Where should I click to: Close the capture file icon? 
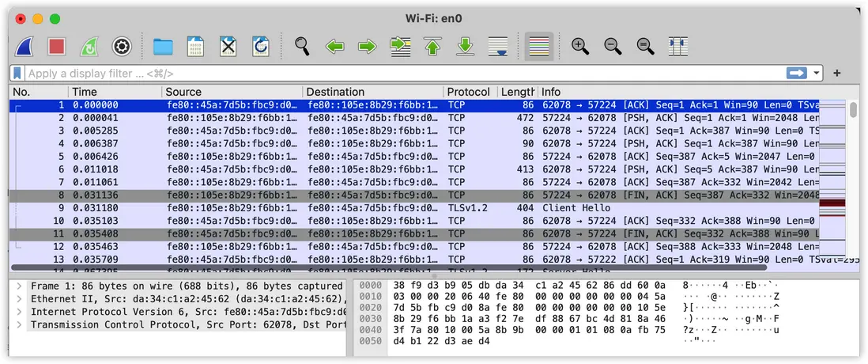click(228, 47)
